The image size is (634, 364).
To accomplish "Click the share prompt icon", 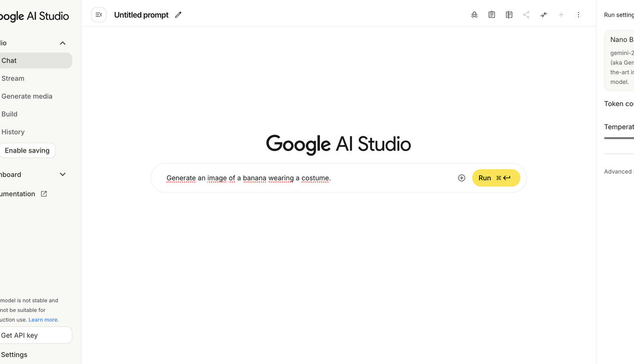I will [527, 15].
